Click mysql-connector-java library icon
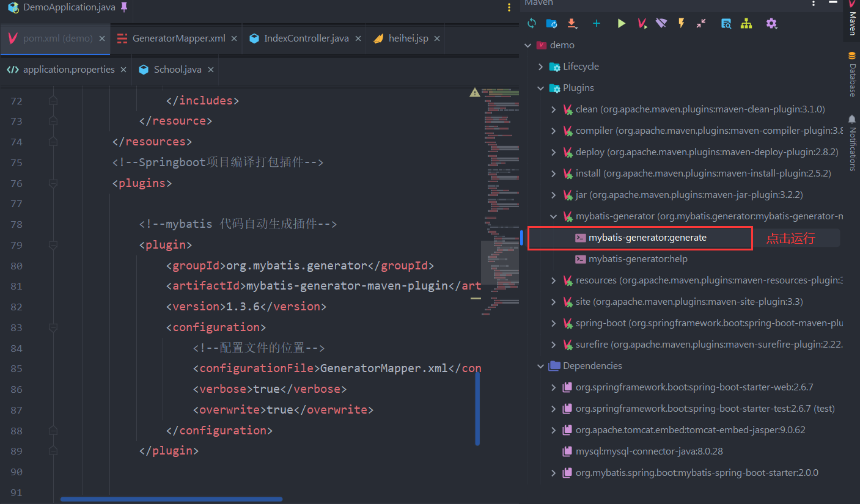The height and width of the screenshot is (504, 860). coord(567,451)
